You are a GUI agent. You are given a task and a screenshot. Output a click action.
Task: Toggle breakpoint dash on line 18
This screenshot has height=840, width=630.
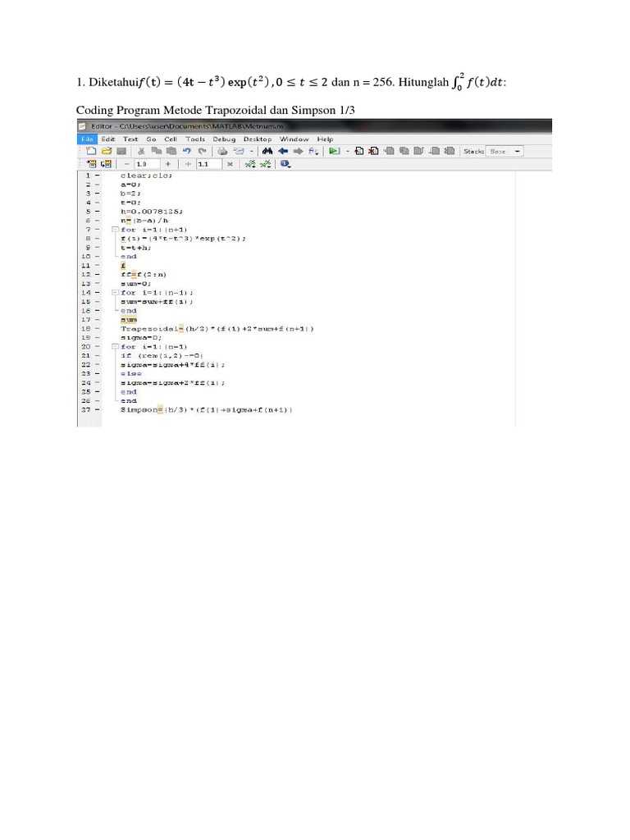[x=98, y=328]
